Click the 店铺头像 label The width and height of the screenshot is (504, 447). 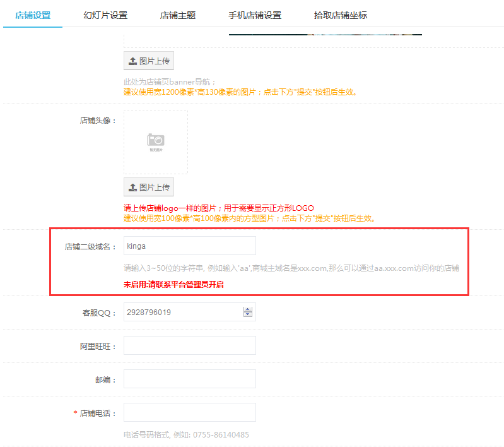[98, 121]
